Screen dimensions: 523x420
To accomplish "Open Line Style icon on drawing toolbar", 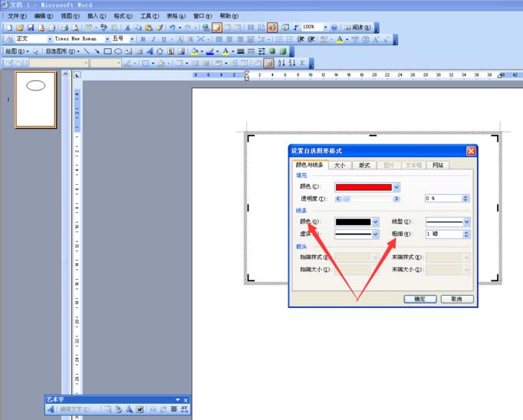I will 241,51.
